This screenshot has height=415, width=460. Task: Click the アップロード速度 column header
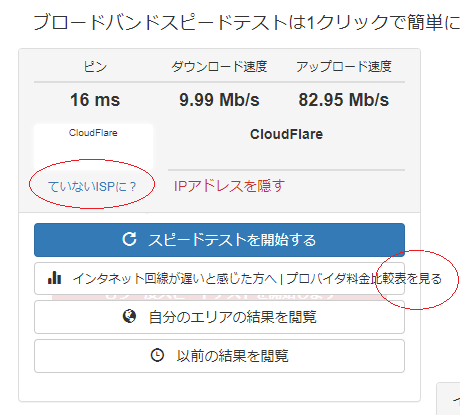click(344, 67)
